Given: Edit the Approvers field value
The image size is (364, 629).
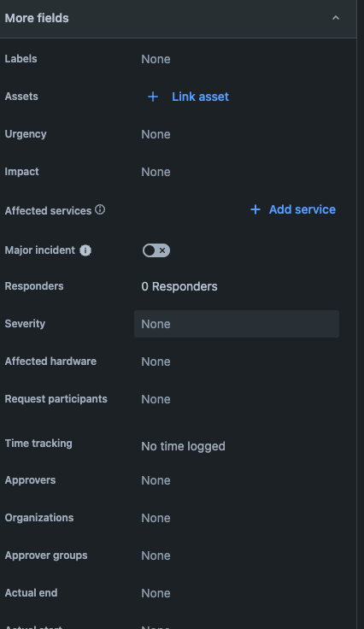Looking at the screenshot, I should click(156, 480).
